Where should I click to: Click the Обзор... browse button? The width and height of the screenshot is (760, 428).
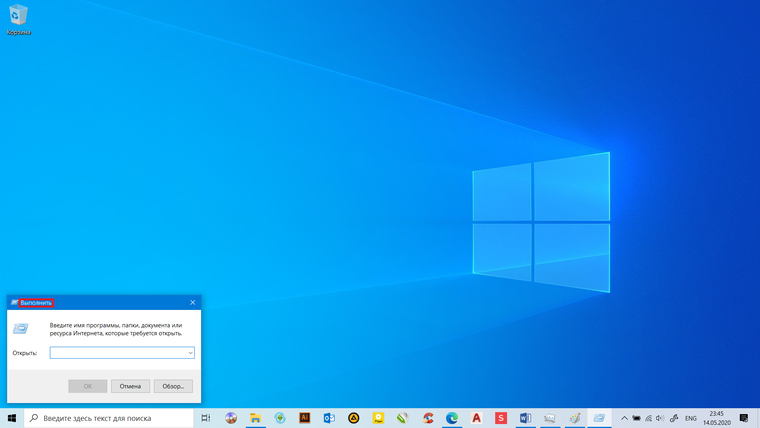coord(173,386)
